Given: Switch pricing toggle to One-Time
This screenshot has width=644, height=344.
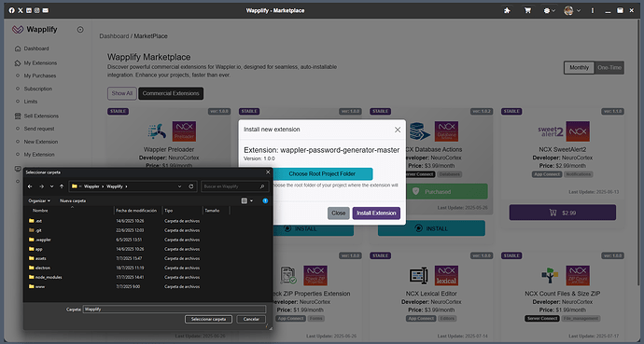Looking at the screenshot, I should 609,68.
